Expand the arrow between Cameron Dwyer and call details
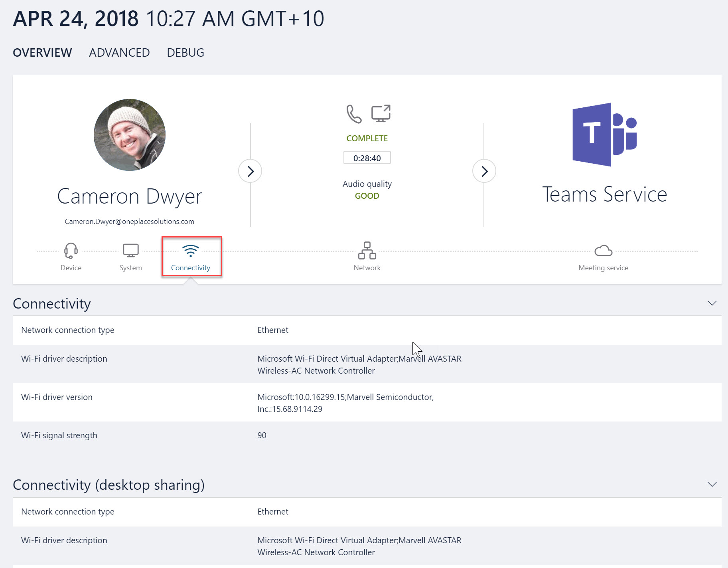The height and width of the screenshot is (568, 728). pyautogui.click(x=250, y=171)
